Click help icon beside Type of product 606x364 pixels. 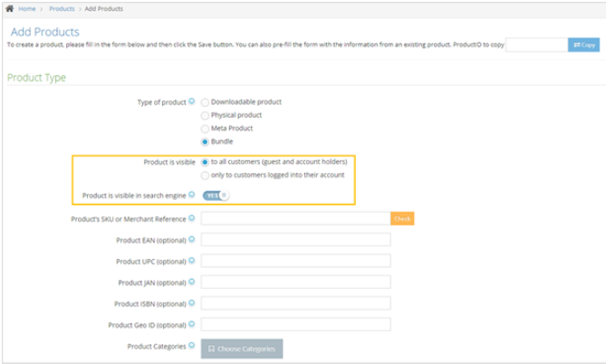[191, 101]
